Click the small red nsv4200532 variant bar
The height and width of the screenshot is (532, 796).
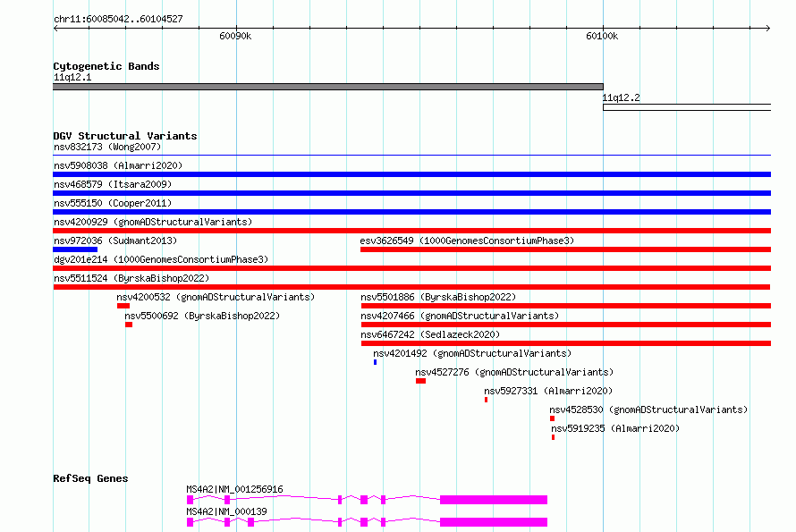(x=123, y=306)
